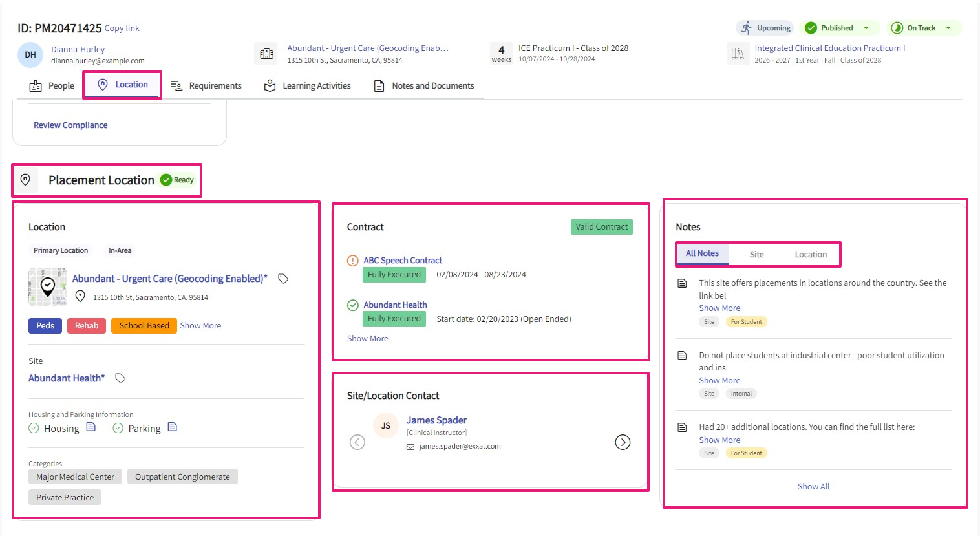Open the Parking document icon
Image resolution: width=980 pixels, height=536 pixels.
[172, 427]
